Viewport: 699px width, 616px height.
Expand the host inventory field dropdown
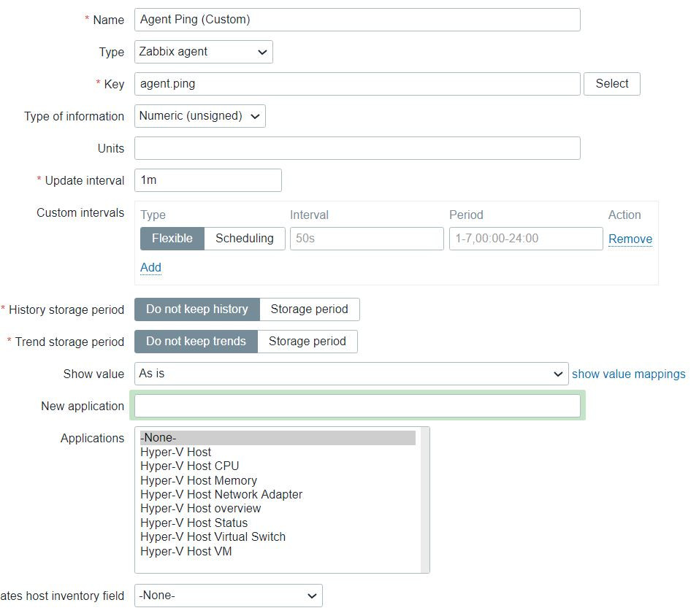point(228,596)
